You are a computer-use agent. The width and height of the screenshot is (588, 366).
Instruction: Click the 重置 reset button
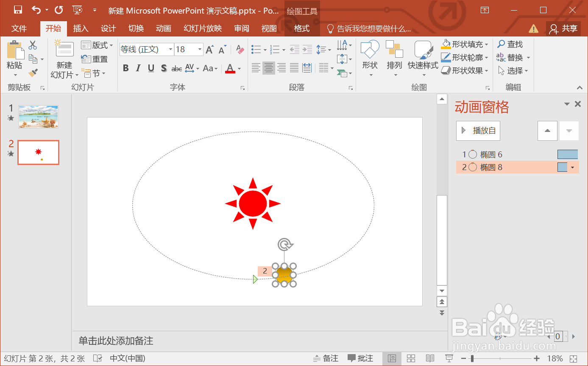95,59
